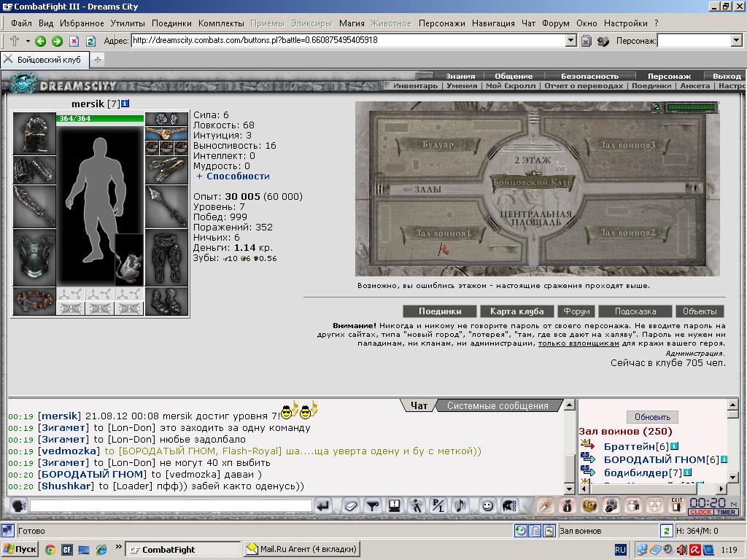Image resolution: width=747 pixels, height=560 pixels.
Task: Open the Комплекты menu
Action: click(221, 23)
